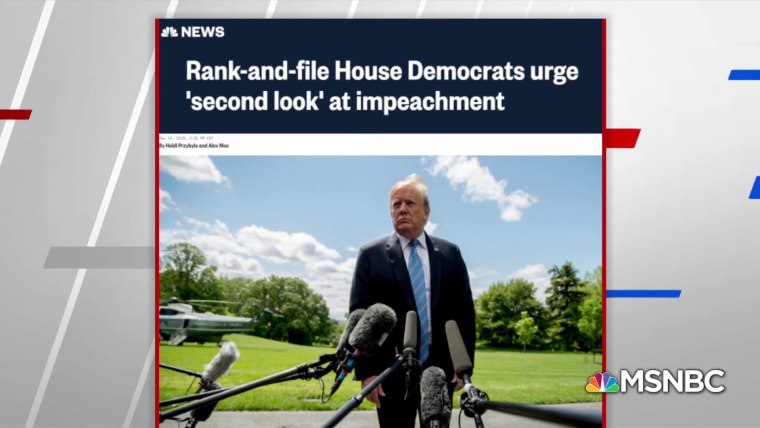Open the 'Rank-and-file House Democrats urge' headline
This screenshot has height=428, width=760.
(382, 71)
